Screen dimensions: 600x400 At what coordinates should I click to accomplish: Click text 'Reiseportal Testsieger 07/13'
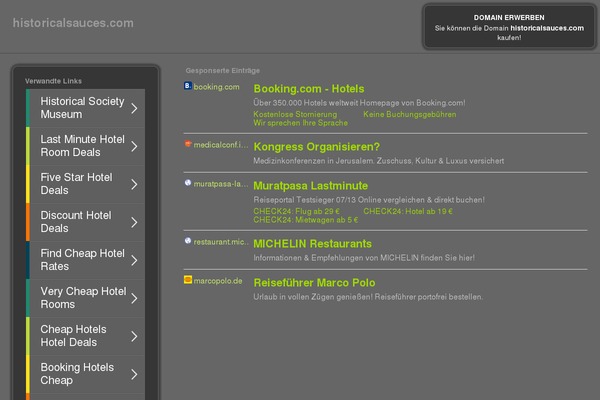[x=304, y=200]
